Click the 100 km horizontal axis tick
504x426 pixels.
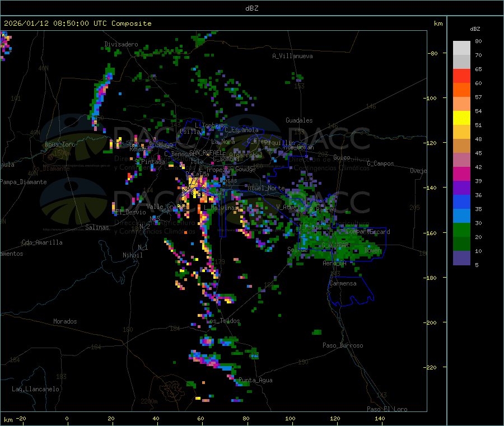point(290,419)
